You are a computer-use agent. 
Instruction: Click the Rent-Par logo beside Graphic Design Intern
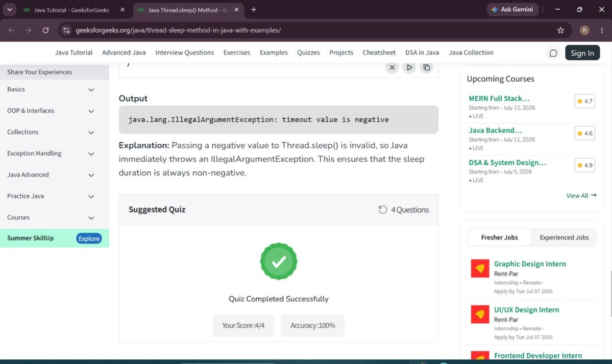pyautogui.click(x=480, y=269)
